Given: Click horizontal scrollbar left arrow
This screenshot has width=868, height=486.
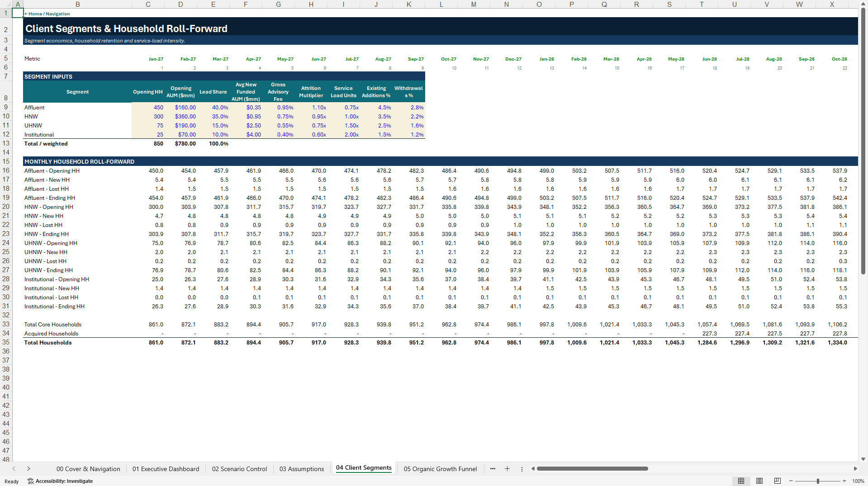Looking at the screenshot, I should click(533, 469).
